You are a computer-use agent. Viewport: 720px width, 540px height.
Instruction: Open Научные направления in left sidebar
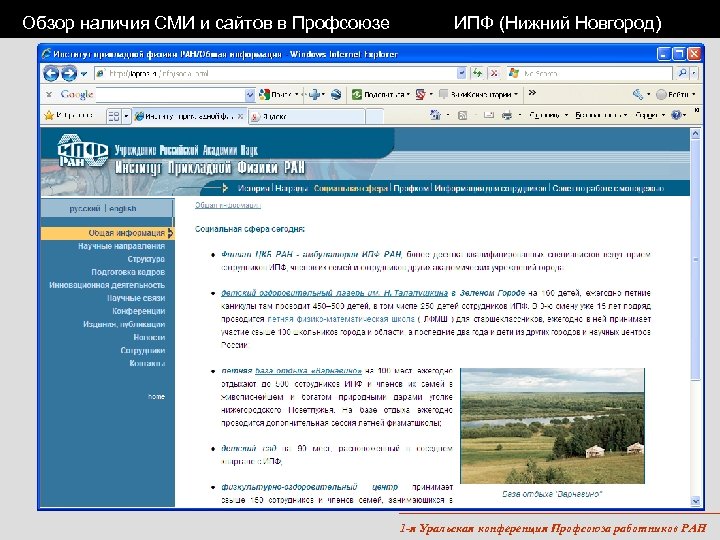click(121, 246)
